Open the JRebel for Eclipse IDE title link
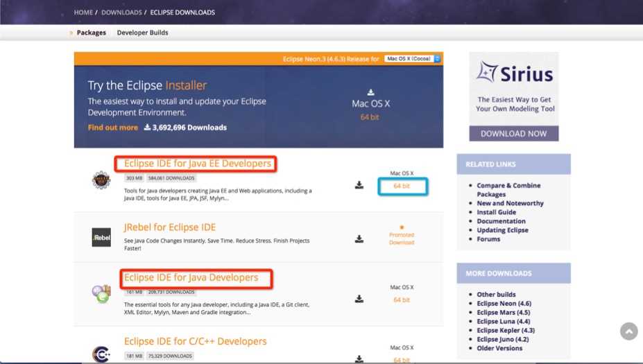The image size is (643, 364). click(x=170, y=227)
